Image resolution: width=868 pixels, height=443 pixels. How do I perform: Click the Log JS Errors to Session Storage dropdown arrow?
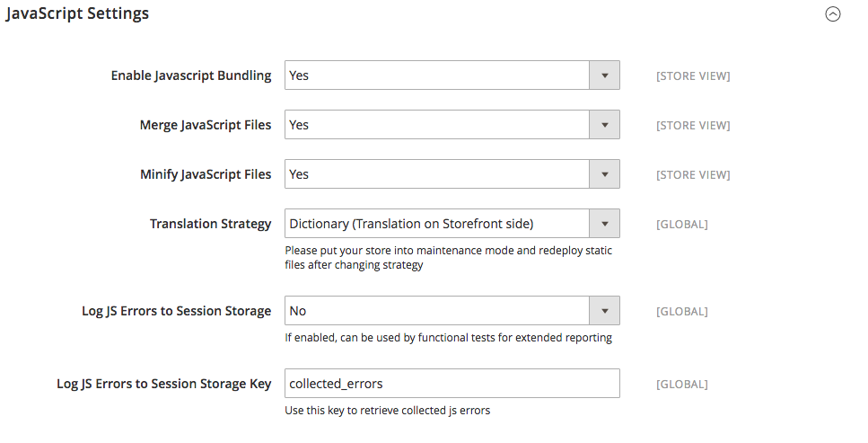604,311
